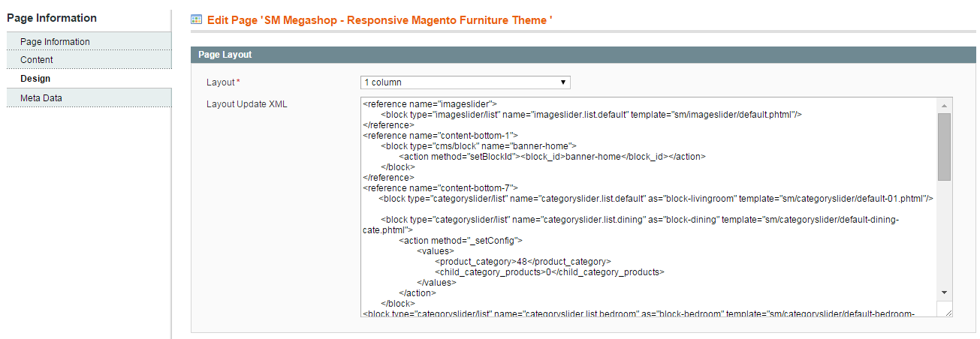
Task: Click the line with 'block-livingroom' block
Action: point(657,199)
